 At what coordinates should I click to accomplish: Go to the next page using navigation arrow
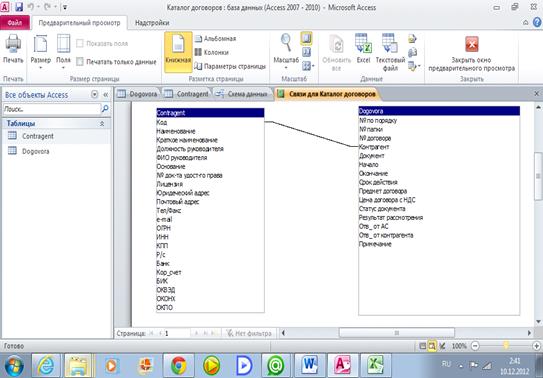pos(196,333)
